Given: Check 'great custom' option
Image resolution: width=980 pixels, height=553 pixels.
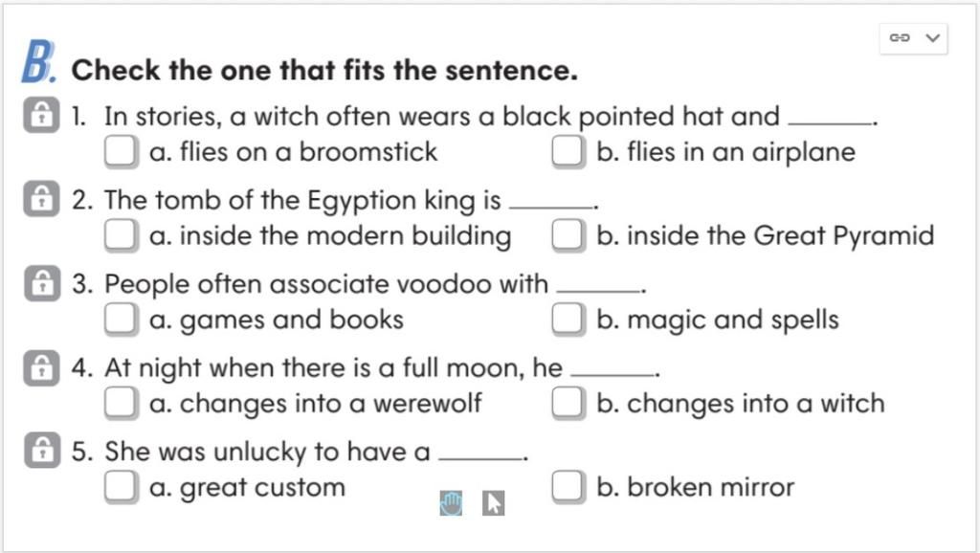Looking at the screenshot, I should pos(122,487).
